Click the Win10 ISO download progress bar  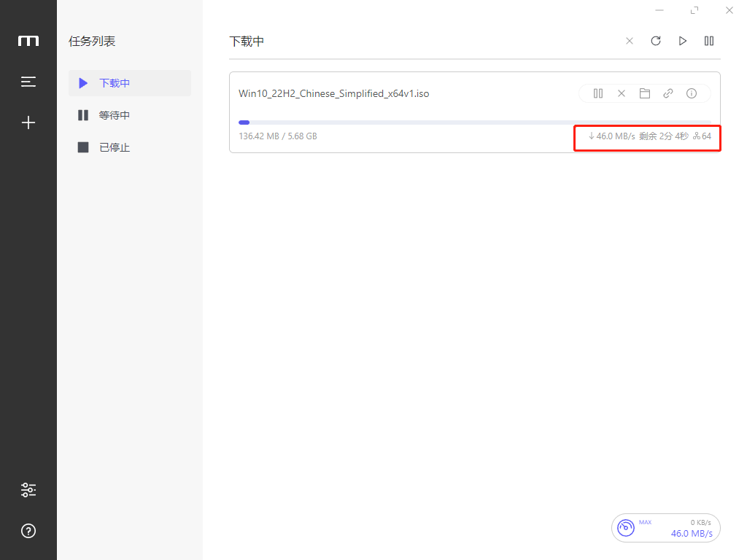point(474,122)
